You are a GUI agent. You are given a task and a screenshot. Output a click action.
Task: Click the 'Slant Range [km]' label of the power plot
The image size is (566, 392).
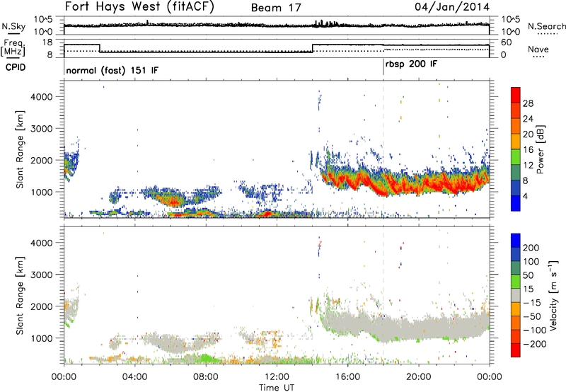pos(21,150)
